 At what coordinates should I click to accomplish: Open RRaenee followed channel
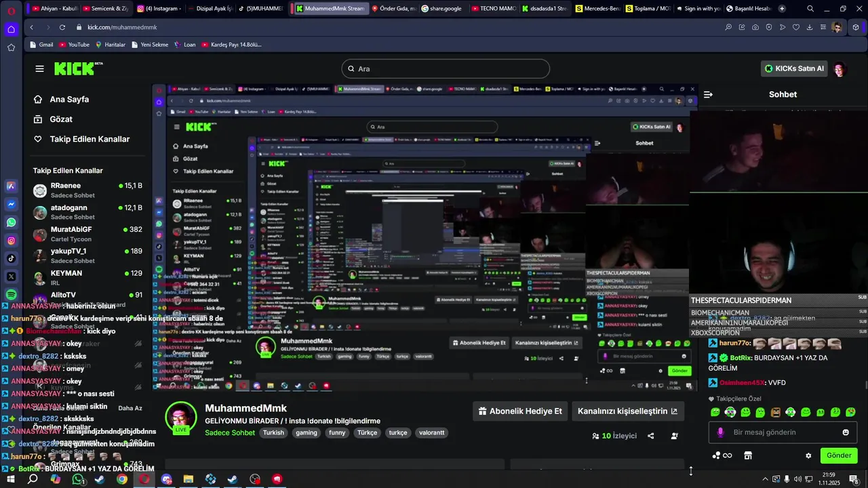point(88,190)
